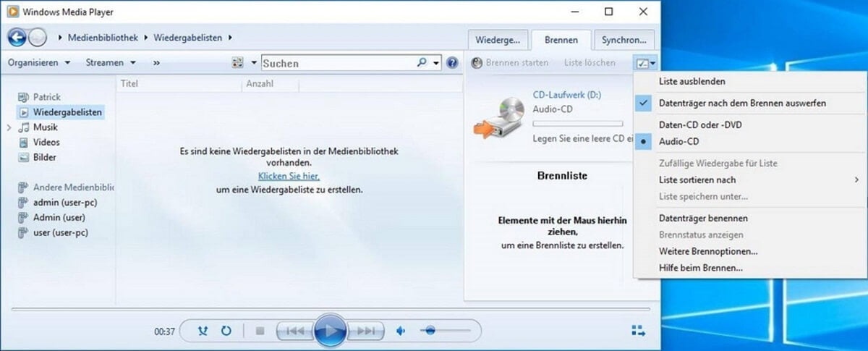Image resolution: width=868 pixels, height=351 pixels.
Task: Open the view options icon beside search
Action: pos(238,63)
